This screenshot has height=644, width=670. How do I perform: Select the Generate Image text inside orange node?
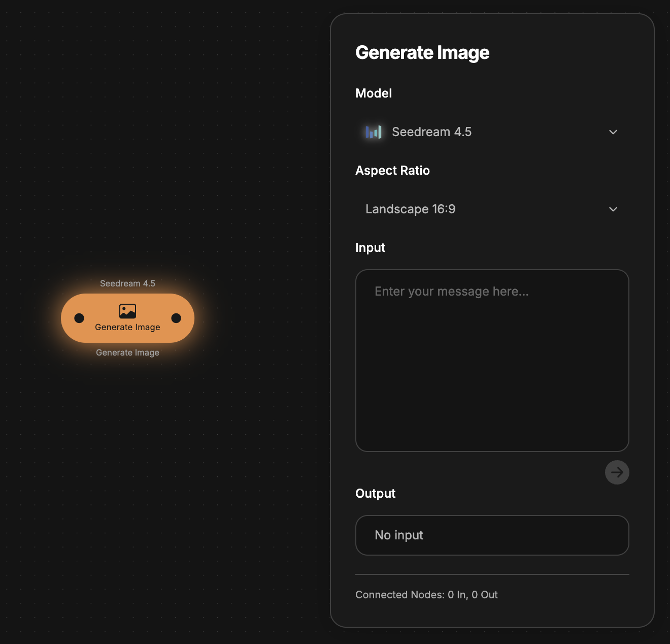127,327
